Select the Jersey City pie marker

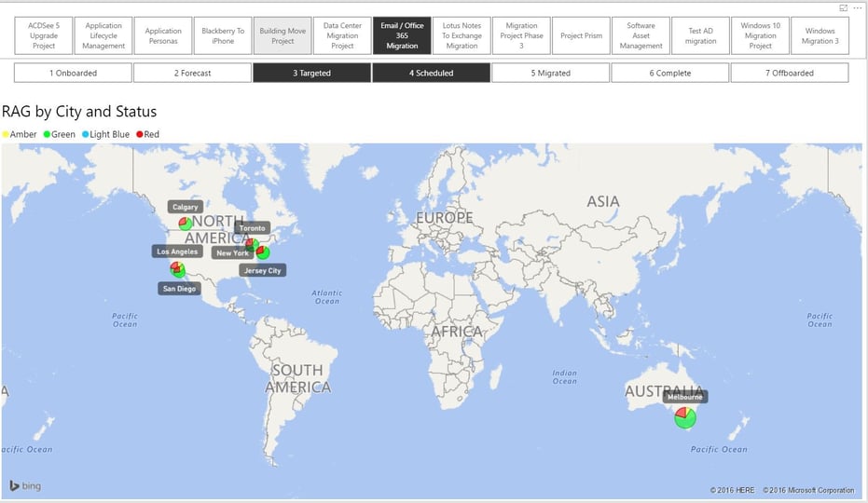[x=263, y=252]
